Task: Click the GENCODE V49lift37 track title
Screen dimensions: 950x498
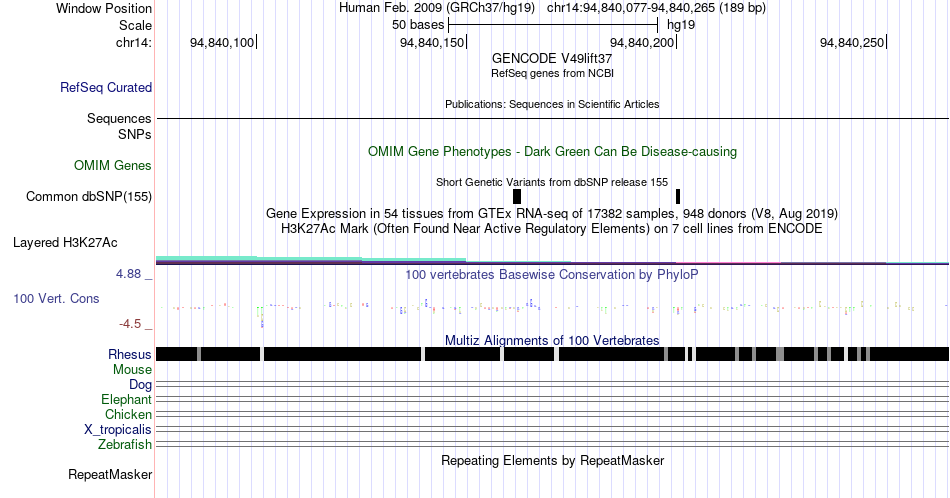Action: (552, 58)
